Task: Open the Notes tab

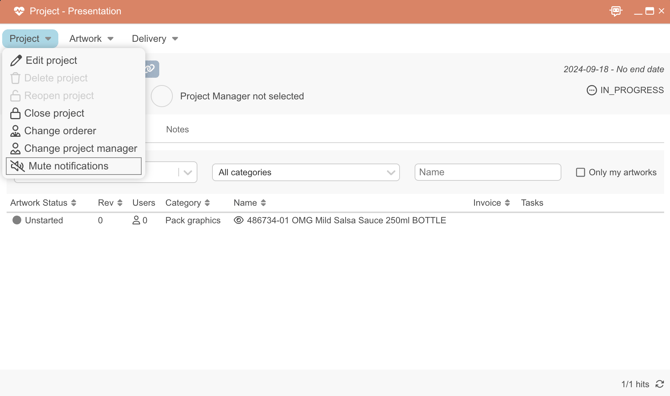Action: (x=177, y=129)
